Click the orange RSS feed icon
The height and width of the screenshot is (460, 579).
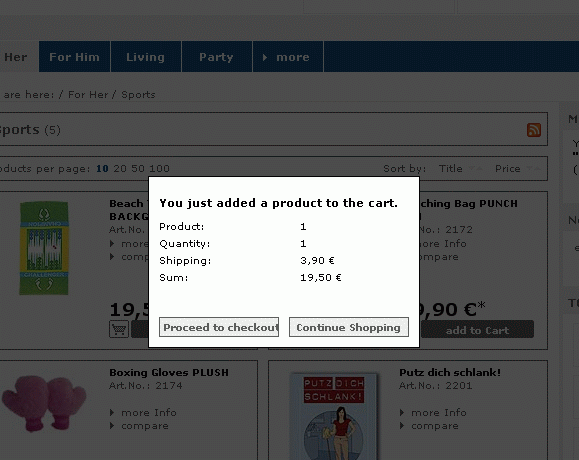pyautogui.click(x=534, y=130)
